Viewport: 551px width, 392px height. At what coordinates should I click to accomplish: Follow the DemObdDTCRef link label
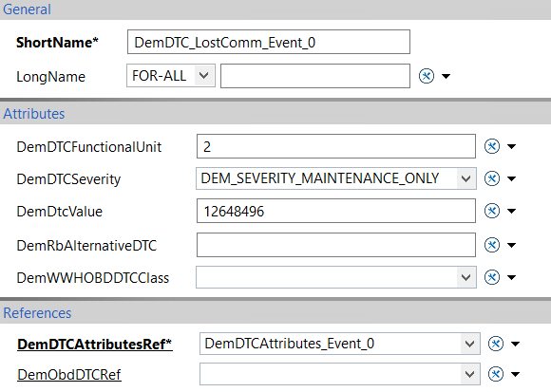(69, 375)
